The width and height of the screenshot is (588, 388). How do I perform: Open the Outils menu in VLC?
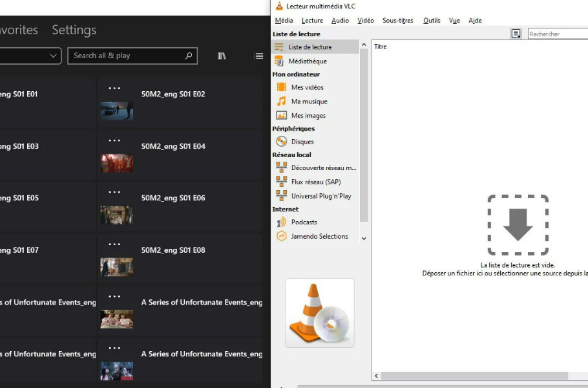pyautogui.click(x=432, y=20)
